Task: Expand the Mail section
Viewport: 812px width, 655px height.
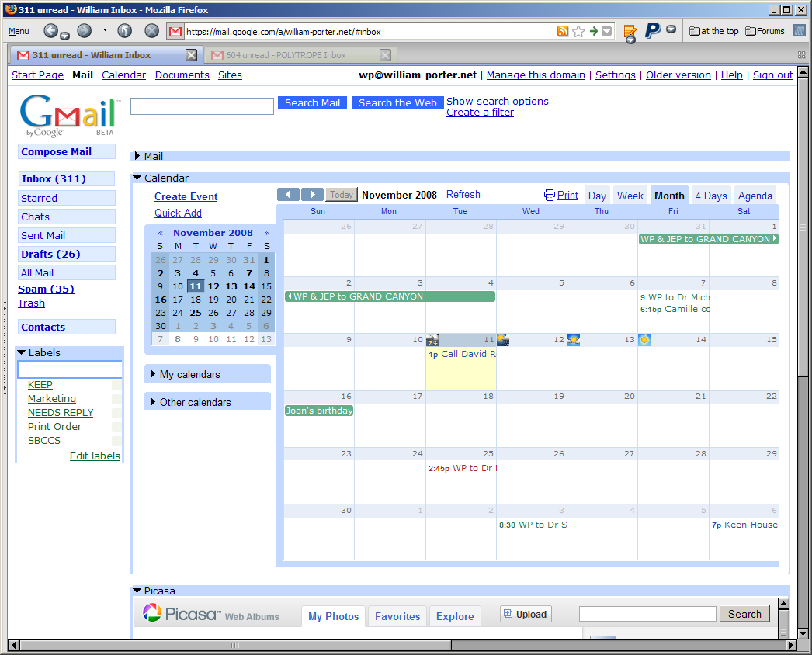Action: click(137, 156)
